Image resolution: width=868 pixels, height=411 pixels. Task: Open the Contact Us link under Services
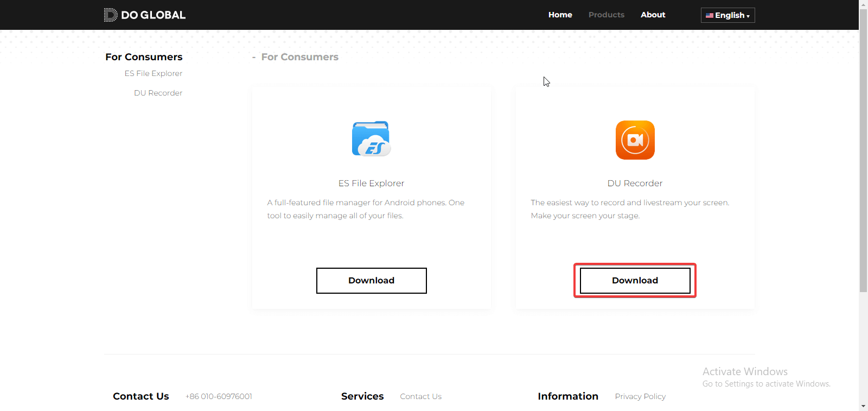click(420, 396)
